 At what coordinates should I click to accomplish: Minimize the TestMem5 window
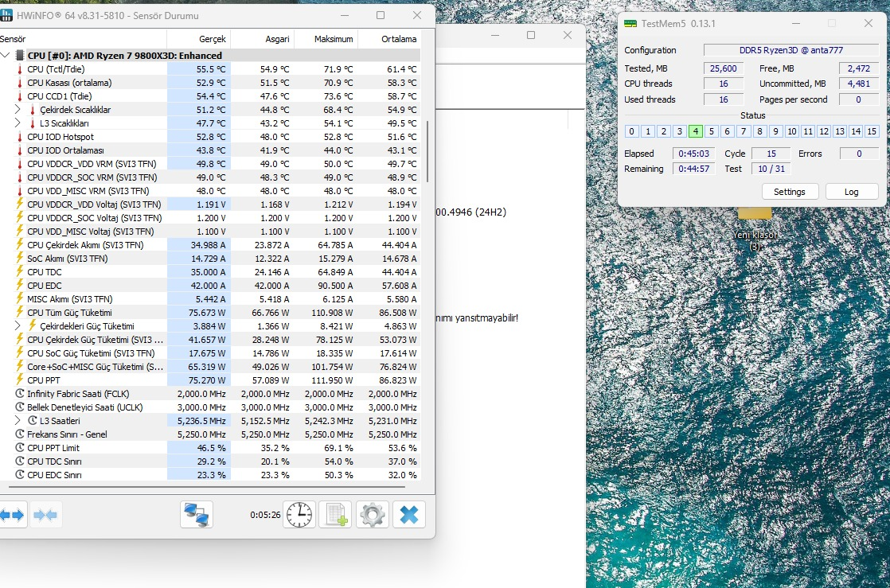(796, 23)
